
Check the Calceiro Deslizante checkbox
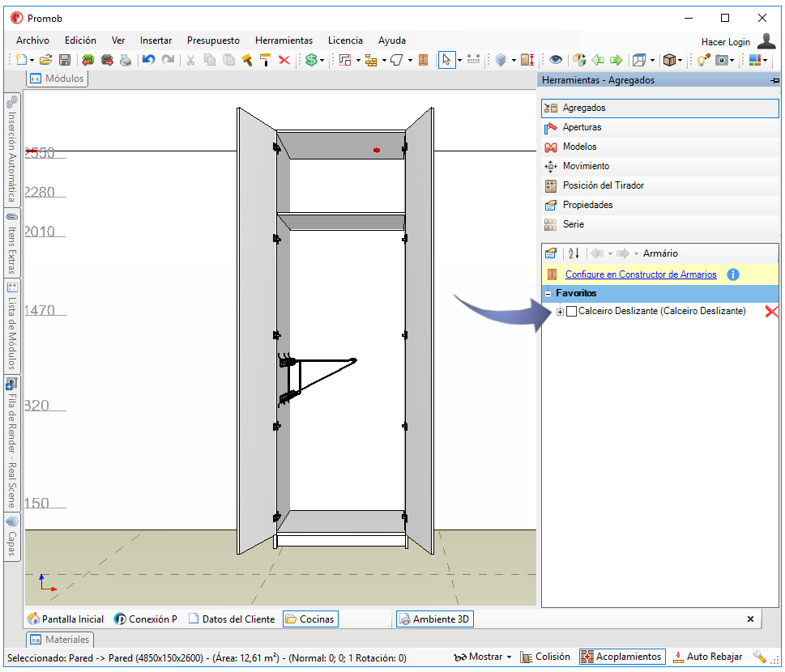click(x=571, y=312)
